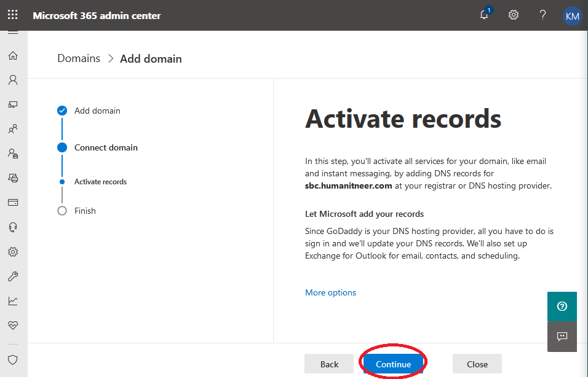Open the help question mark in header

tap(542, 15)
